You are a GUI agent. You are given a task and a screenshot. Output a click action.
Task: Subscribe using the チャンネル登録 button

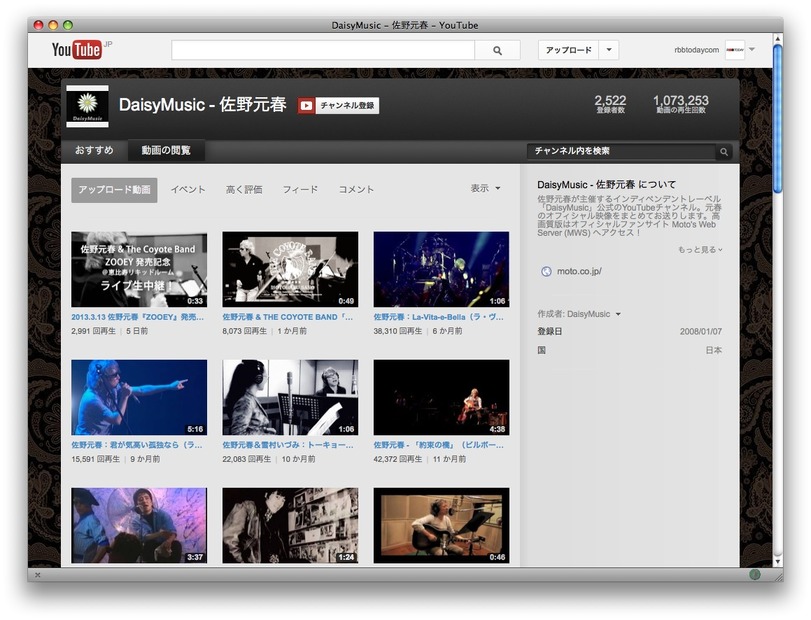pos(338,105)
